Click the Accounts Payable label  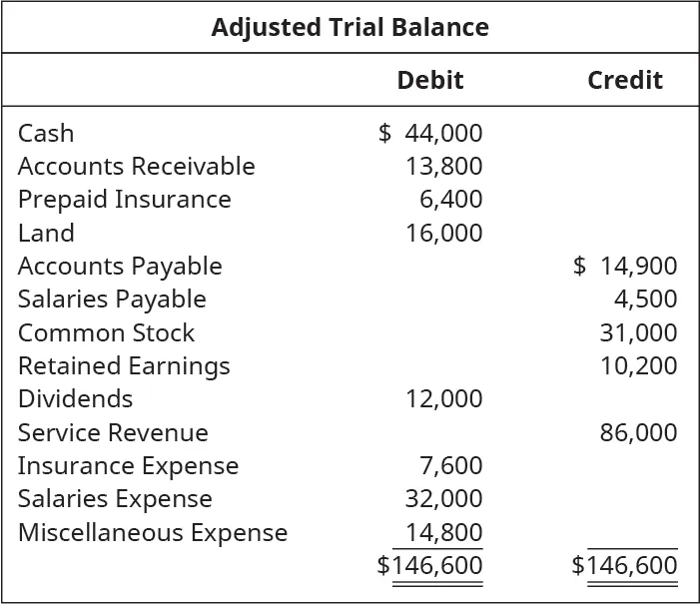(120, 267)
